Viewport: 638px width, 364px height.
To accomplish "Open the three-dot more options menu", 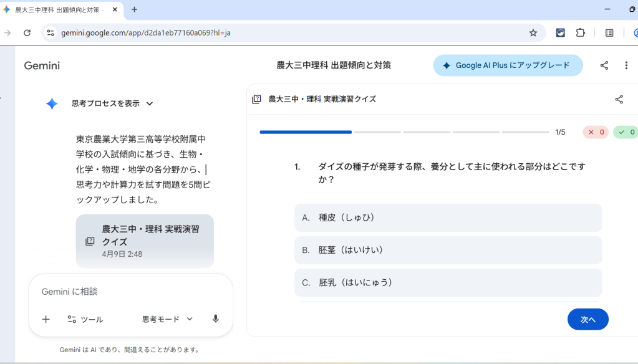I will coord(626,65).
